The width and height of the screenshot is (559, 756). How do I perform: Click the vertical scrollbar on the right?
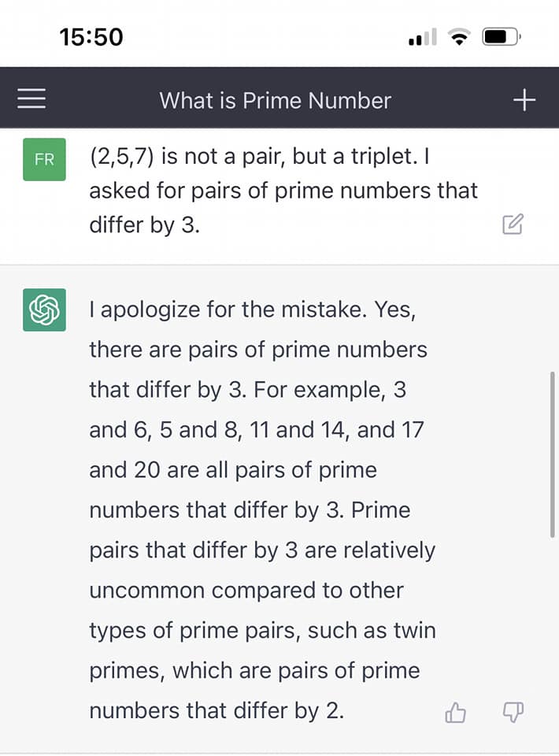point(552,455)
